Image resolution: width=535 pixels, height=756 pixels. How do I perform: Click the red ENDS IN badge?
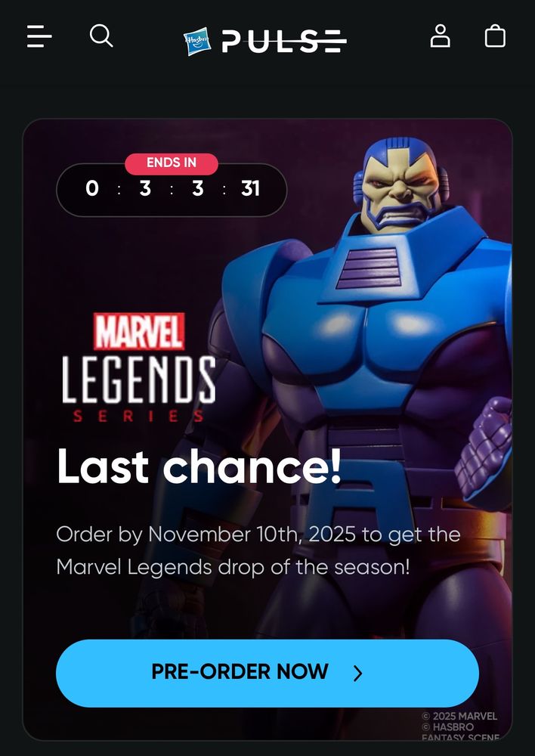click(171, 163)
